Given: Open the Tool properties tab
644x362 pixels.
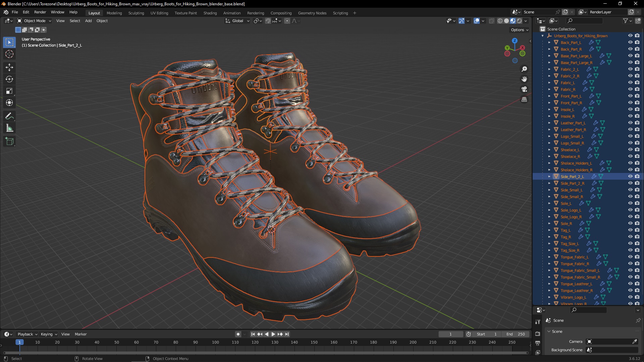Looking at the screenshot, I should pos(538,321).
